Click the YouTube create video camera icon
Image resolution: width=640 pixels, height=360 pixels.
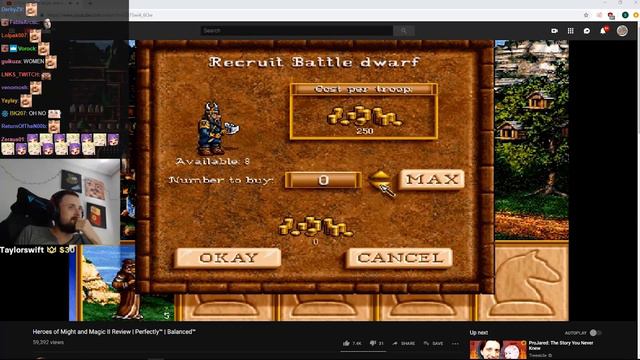click(x=554, y=31)
